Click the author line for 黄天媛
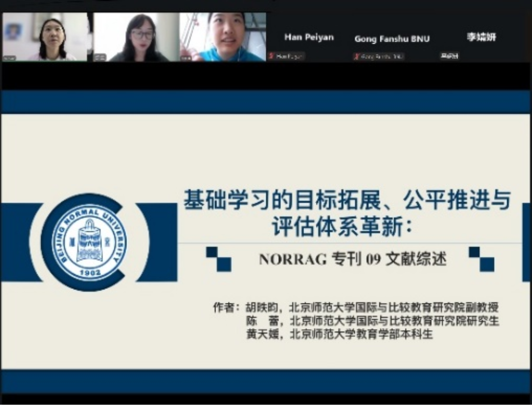This screenshot has width=532, height=405. click(x=339, y=334)
